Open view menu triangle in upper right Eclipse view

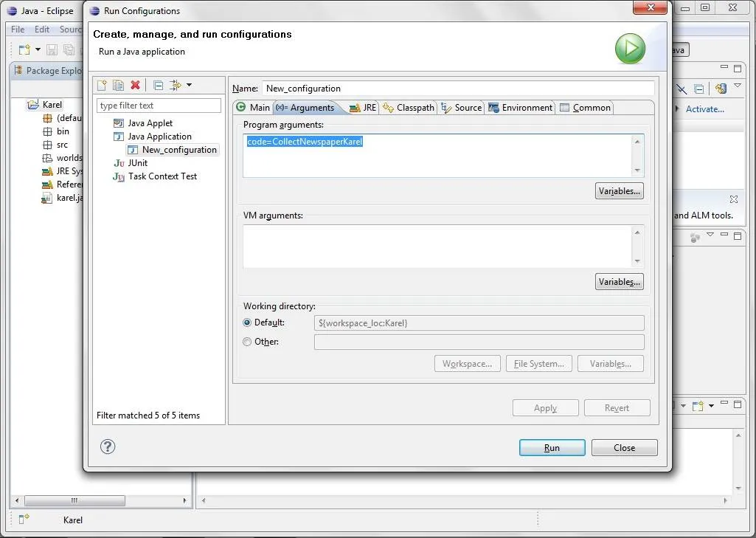738,86
